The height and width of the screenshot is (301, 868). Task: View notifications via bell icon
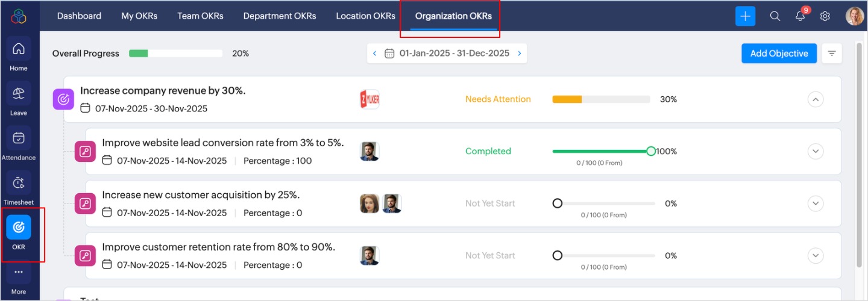pyautogui.click(x=800, y=16)
